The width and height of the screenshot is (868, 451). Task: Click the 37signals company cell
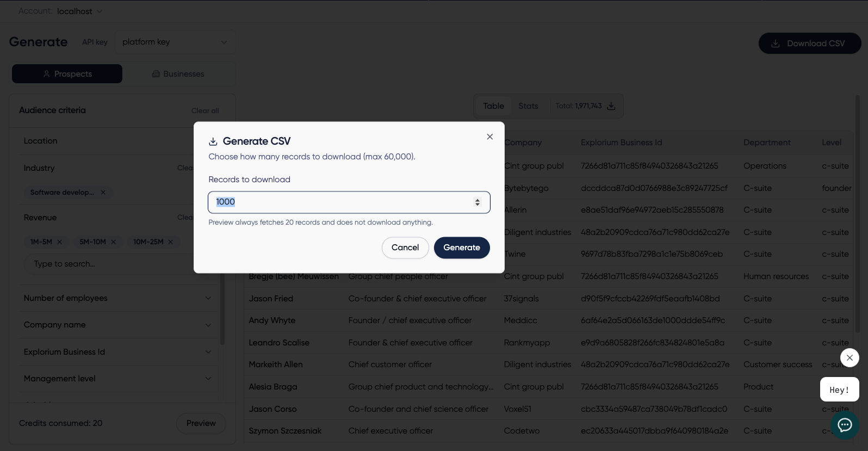(x=521, y=299)
